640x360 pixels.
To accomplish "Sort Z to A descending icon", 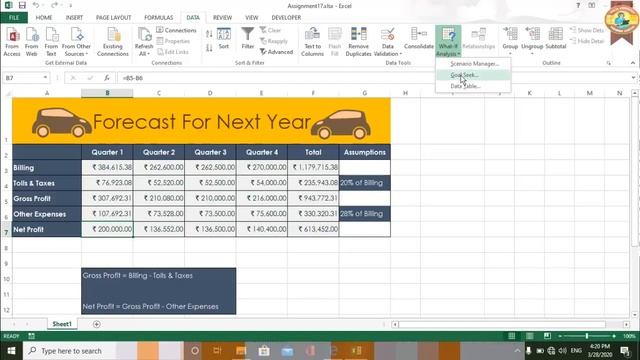I will point(209,48).
